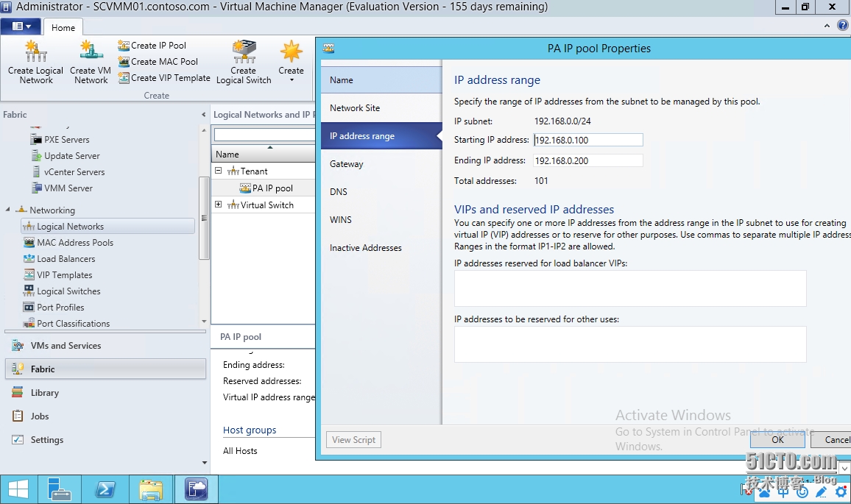
Task: Open PowerShell from the taskbar
Action: pyautogui.click(x=105, y=489)
